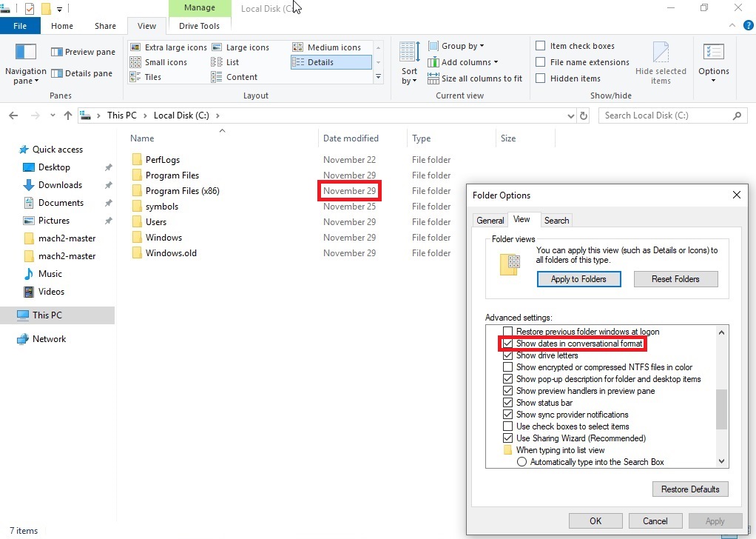Image resolution: width=756 pixels, height=539 pixels.
Task: Toggle the Preview pane
Action: pos(82,51)
